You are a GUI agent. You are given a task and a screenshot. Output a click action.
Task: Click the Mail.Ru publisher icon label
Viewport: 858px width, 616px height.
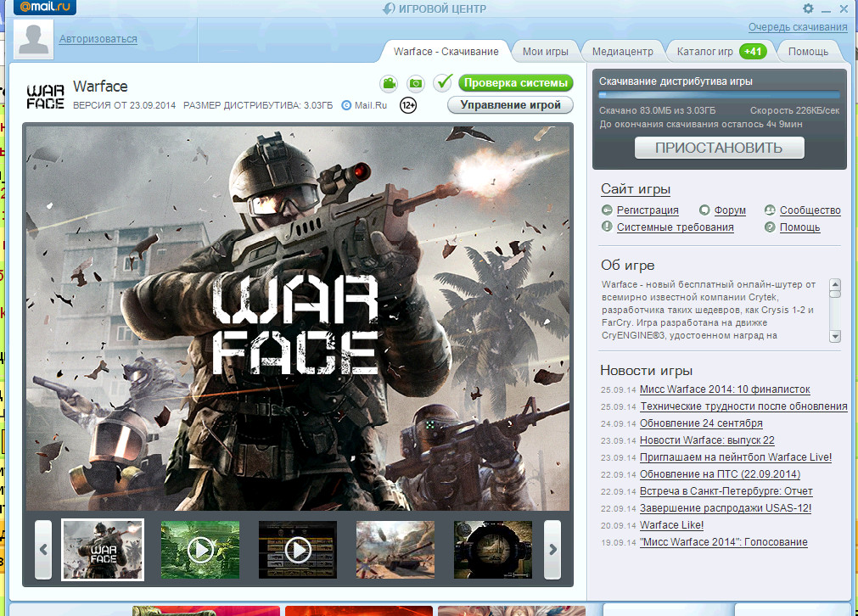point(364,105)
